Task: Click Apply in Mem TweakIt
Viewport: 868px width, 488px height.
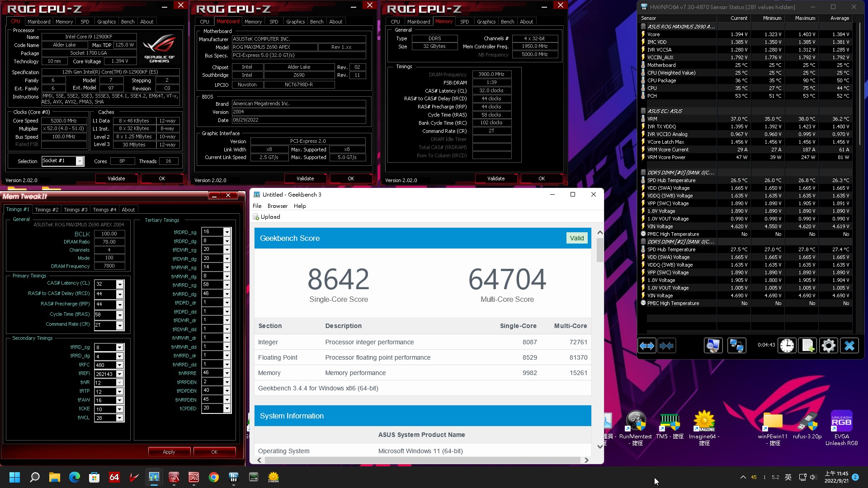Action: point(169,452)
